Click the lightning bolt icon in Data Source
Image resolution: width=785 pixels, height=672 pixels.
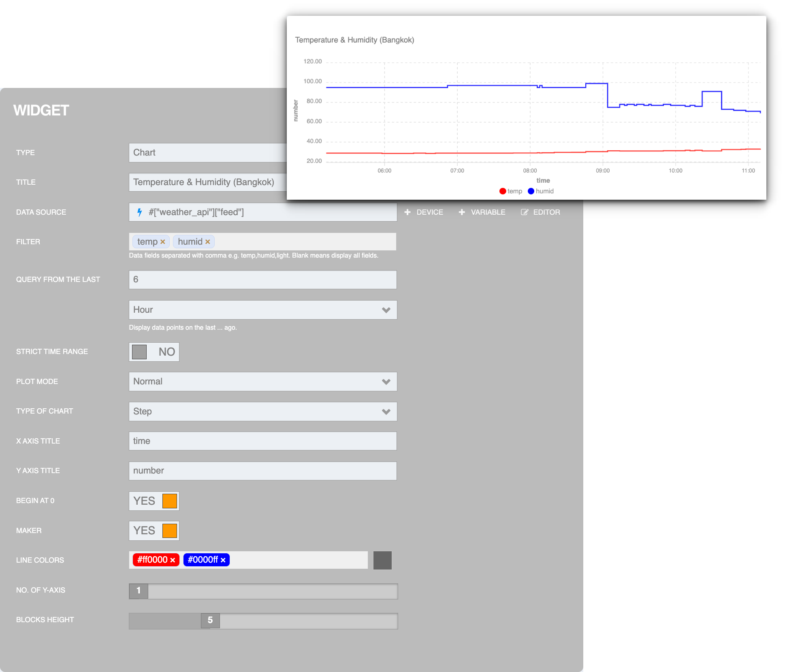(139, 212)
